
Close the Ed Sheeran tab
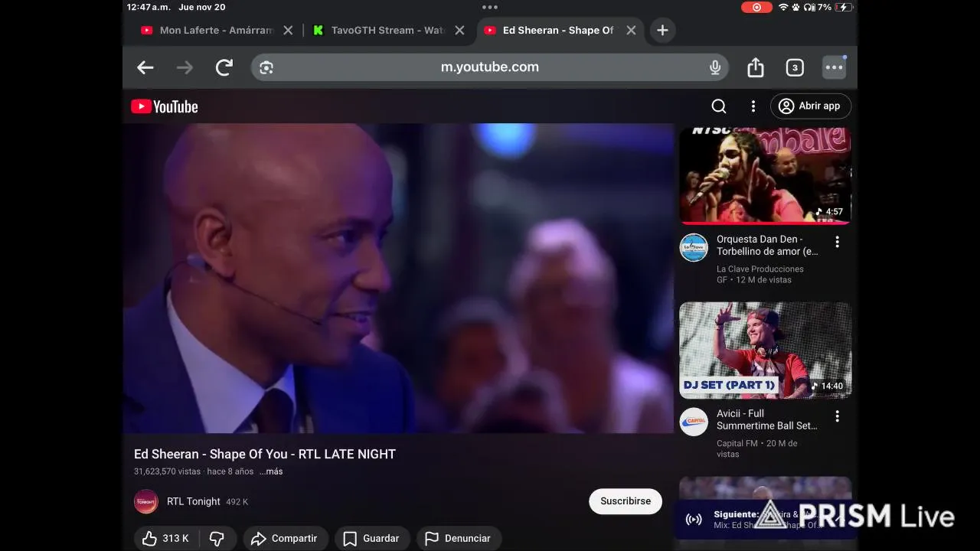(x=631, y=30)
